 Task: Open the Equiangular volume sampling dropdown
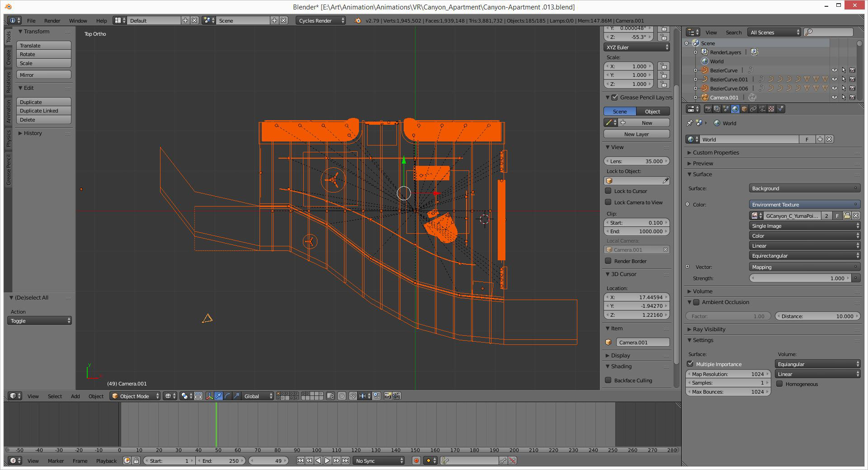(x=817, y=364)
